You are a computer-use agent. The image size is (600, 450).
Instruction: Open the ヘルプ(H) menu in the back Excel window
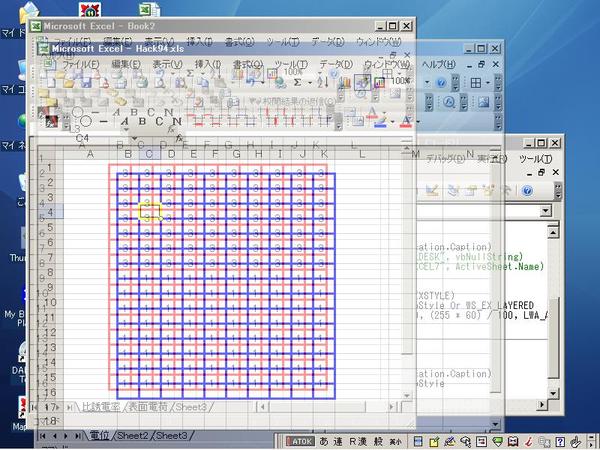tap(436, 64)
